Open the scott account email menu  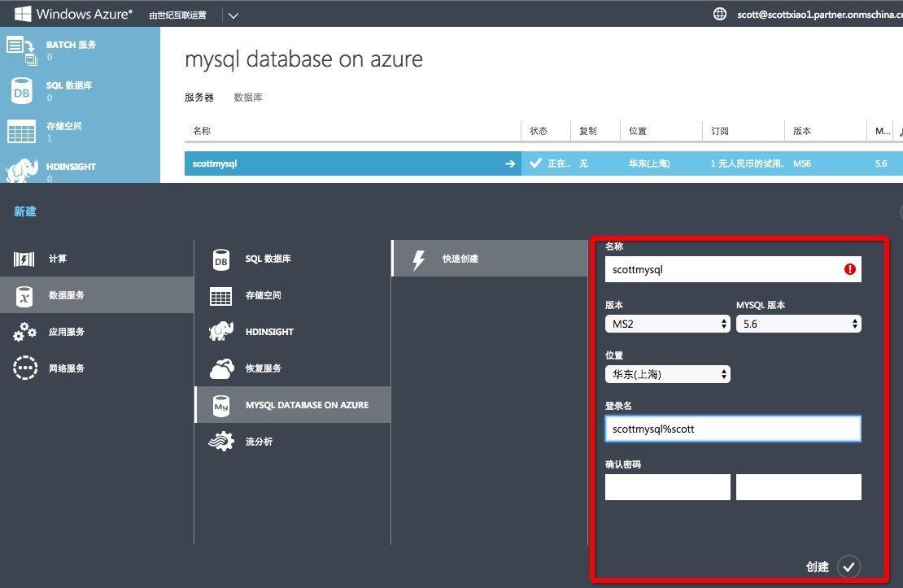pyautogui.click(x=819, y=15)
